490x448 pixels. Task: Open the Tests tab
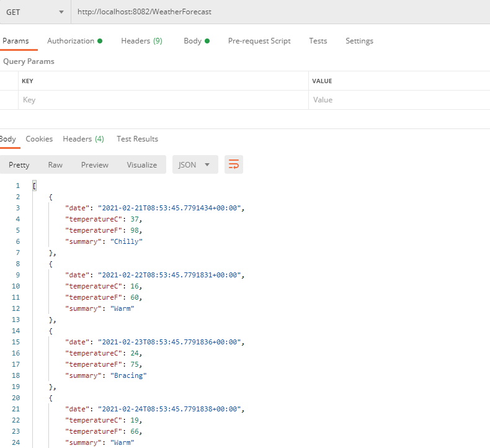(318, 41)
